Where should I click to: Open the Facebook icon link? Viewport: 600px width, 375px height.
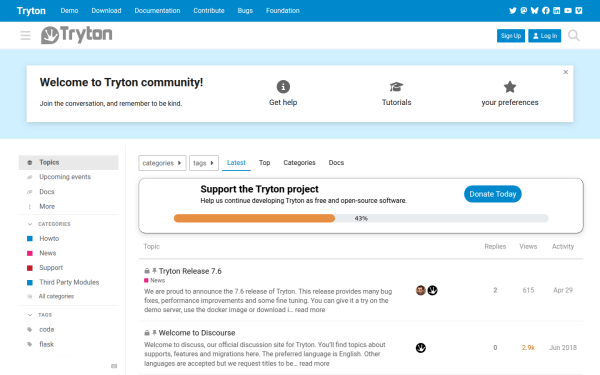coord(546,11)
